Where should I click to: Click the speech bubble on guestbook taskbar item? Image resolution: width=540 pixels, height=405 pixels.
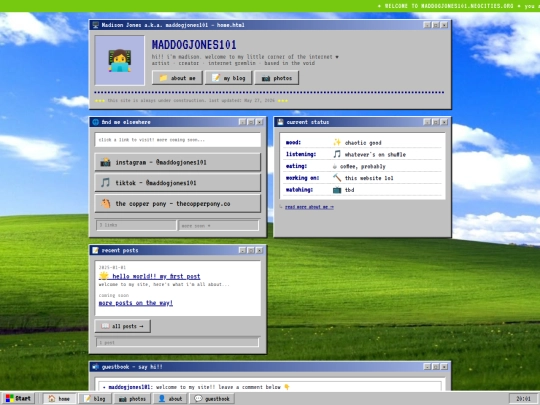(198, 398)
